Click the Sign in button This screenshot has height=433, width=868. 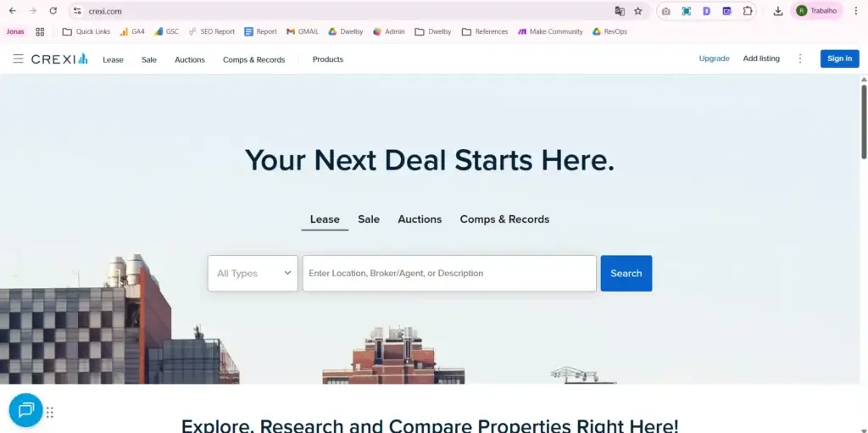[840, 58]
